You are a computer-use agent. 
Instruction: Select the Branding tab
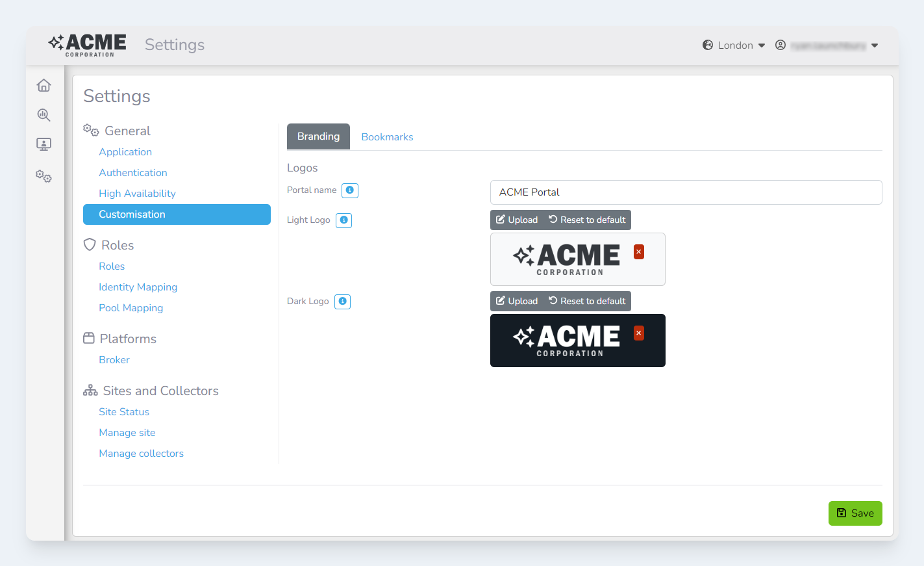pos(318,136)
